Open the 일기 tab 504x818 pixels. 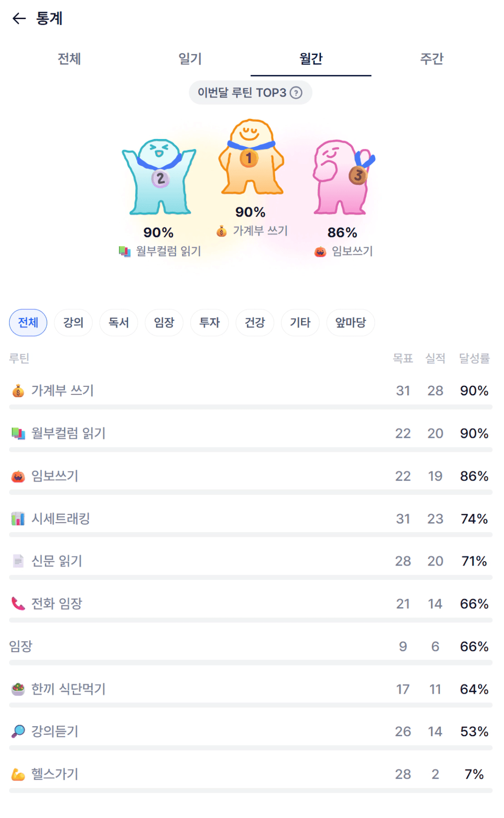(x=190, y=59)
